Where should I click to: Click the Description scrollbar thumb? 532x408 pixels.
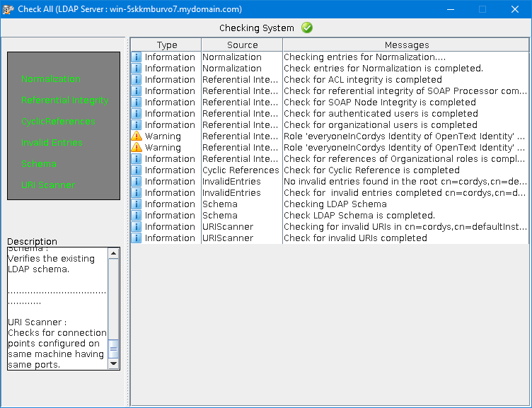point(114,349)
